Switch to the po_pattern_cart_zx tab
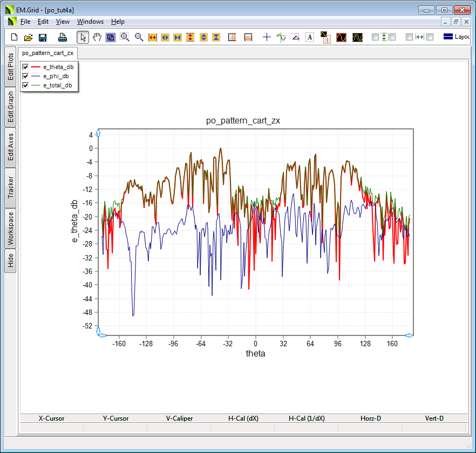This screenshot has width=476, height=453. (x=47, y=53)
